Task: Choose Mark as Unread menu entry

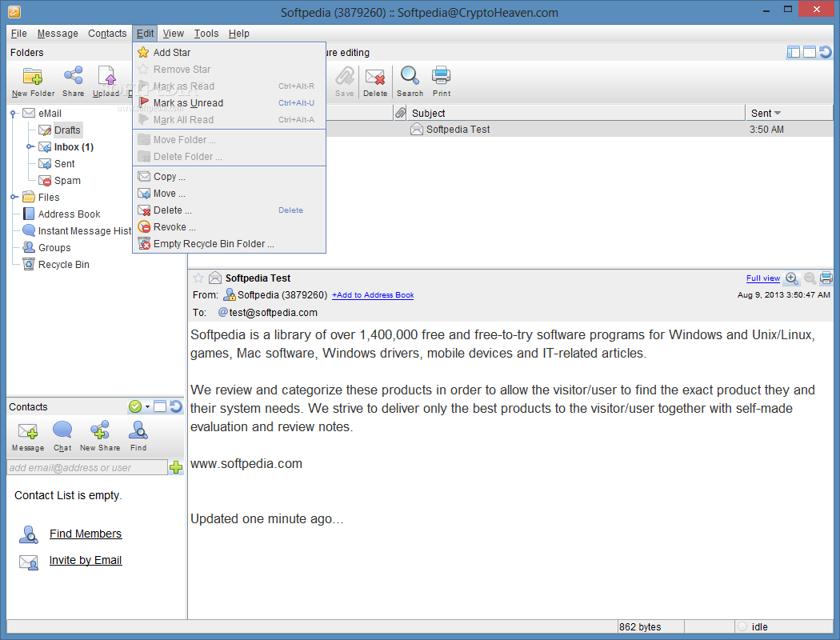Action: pos(230,103)
